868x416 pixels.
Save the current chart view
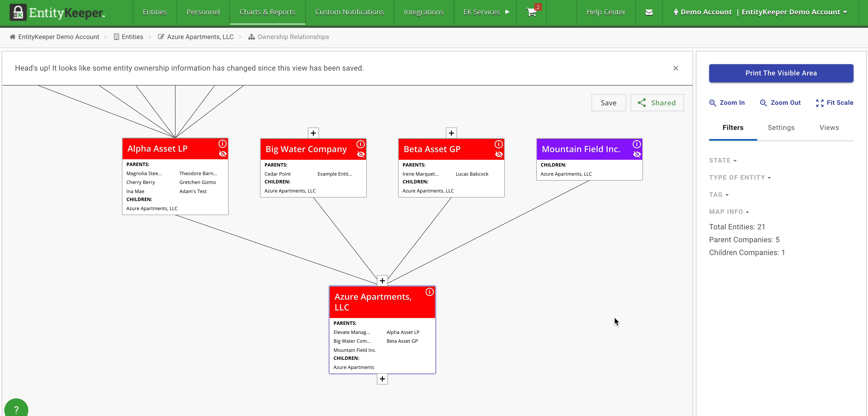(x=609, y=103)
